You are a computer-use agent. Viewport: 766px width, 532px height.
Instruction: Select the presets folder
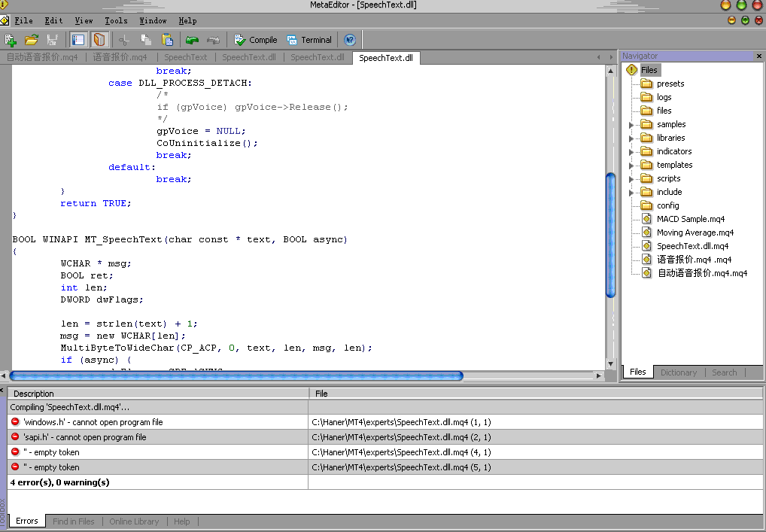pos(670,84)
